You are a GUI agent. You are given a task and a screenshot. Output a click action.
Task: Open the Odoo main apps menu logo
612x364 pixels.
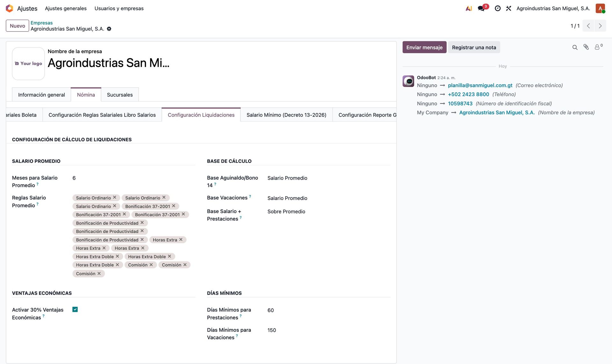[10, 8]
